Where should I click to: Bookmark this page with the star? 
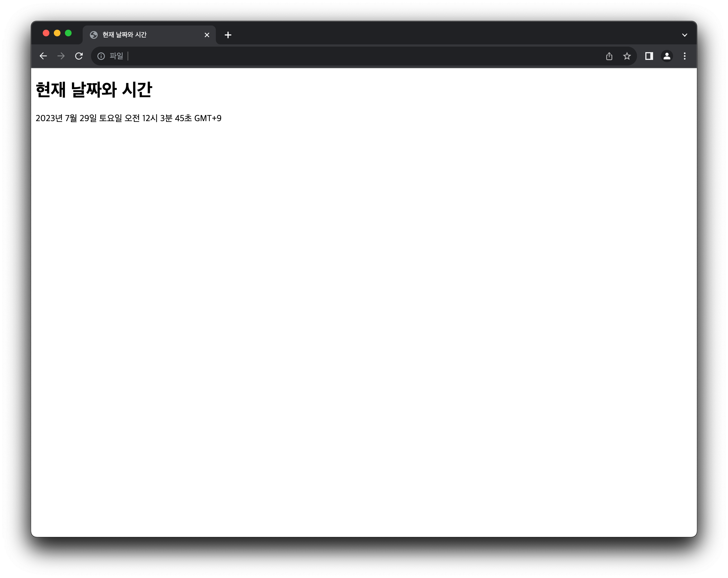[627, 56]
